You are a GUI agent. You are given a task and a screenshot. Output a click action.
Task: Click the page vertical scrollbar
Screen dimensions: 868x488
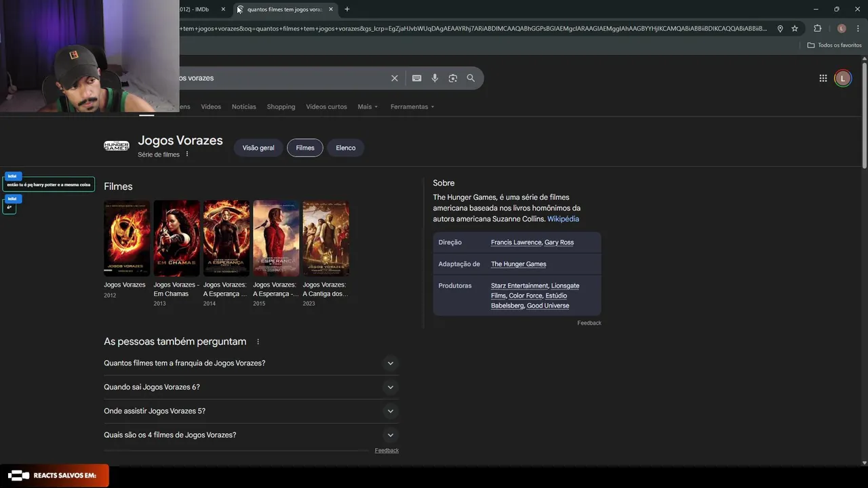coord(864,115)
